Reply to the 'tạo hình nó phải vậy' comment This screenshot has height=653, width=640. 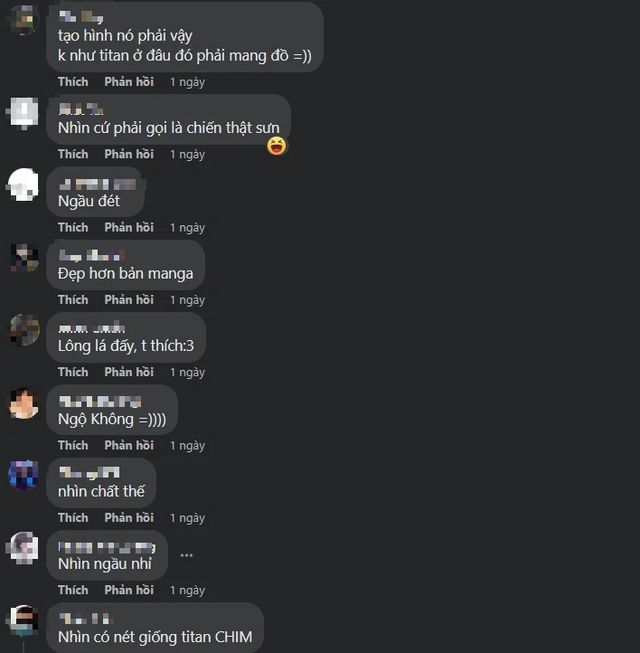click(x=129, y=82)
